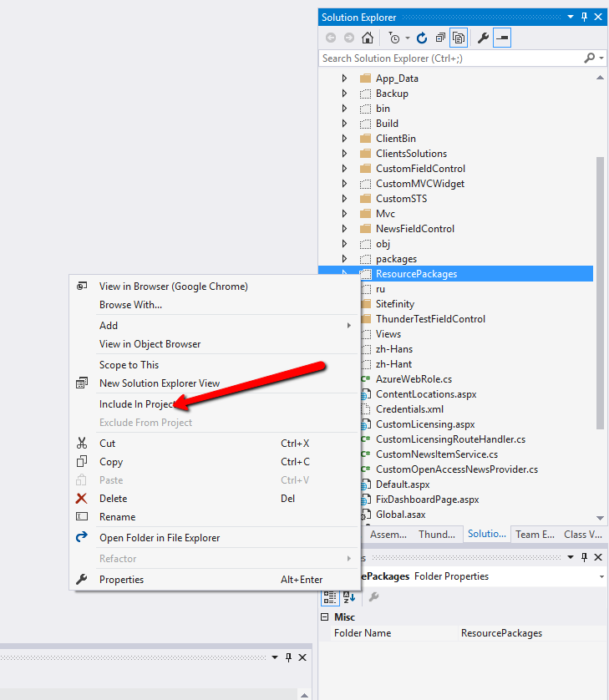Select the CustomSTS folder

click(x=401, y=199)
